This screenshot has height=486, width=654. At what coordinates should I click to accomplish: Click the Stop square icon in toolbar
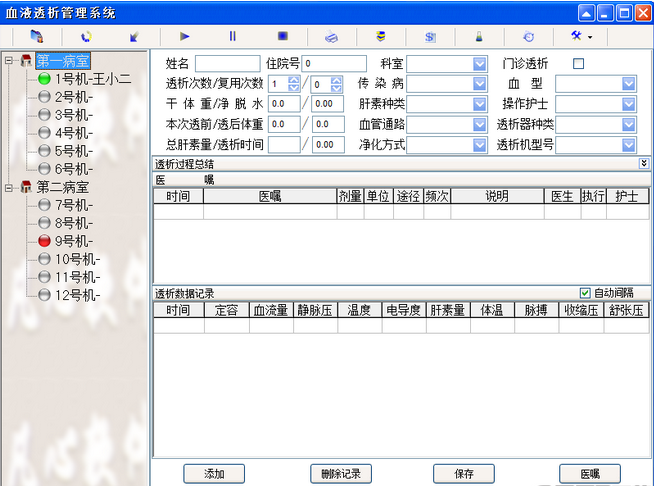[283, 36]
